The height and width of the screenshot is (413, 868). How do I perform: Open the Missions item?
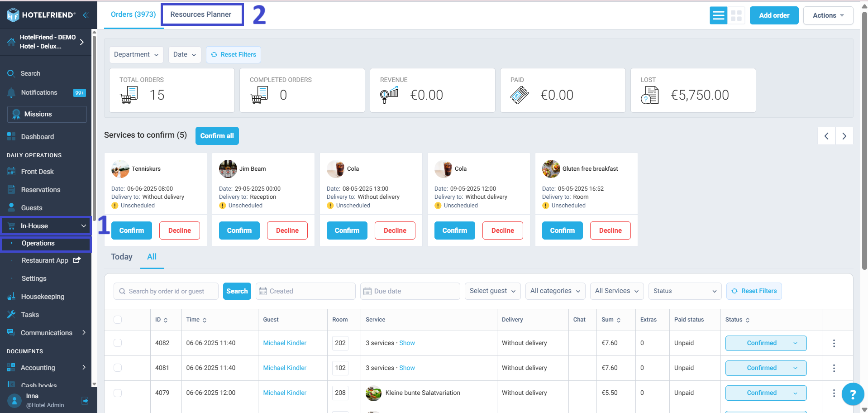click(x=47, y=114)
